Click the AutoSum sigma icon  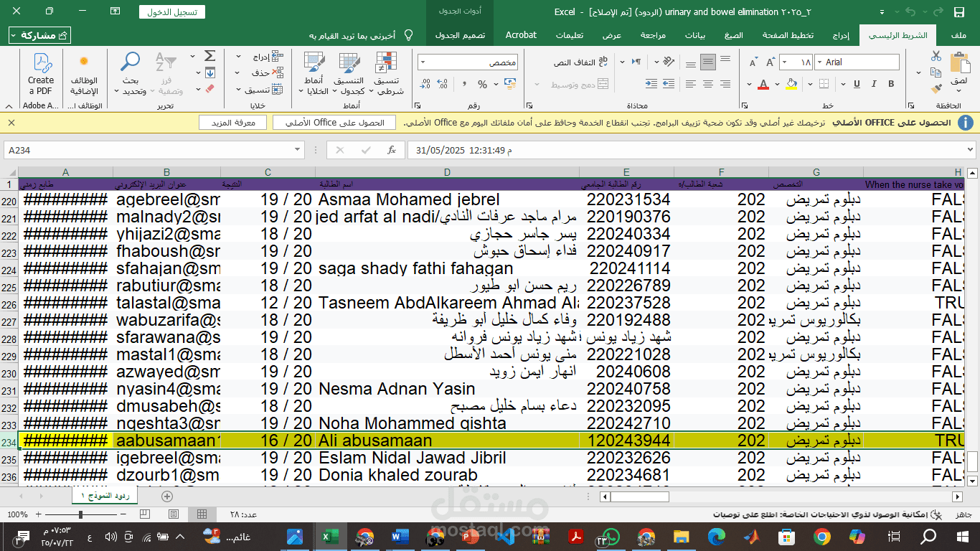tap(209, 56)
